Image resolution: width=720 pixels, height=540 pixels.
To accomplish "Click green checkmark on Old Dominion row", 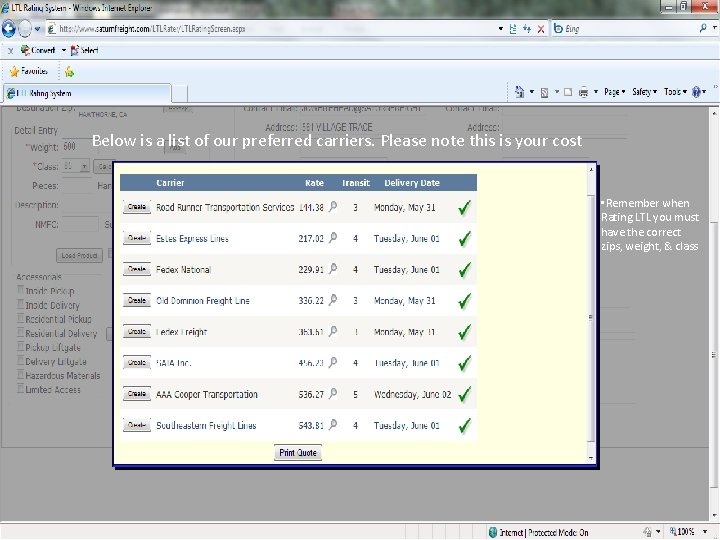I will tap(464, 301).
